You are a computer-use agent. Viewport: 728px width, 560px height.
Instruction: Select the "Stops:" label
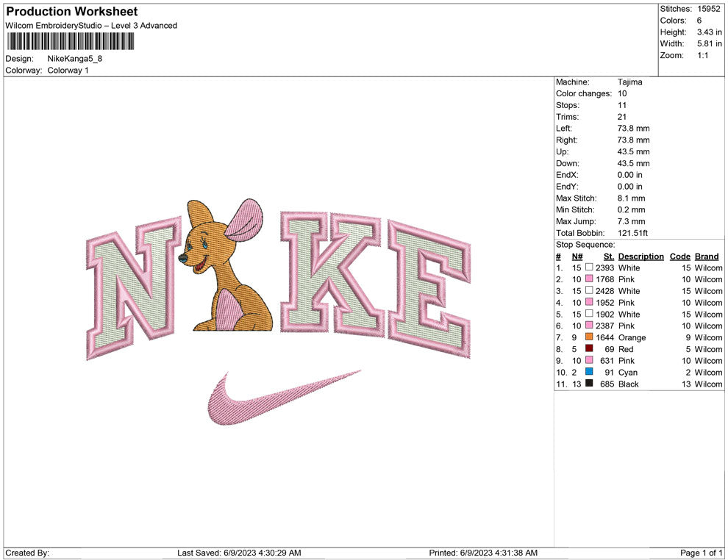[568, 105]
